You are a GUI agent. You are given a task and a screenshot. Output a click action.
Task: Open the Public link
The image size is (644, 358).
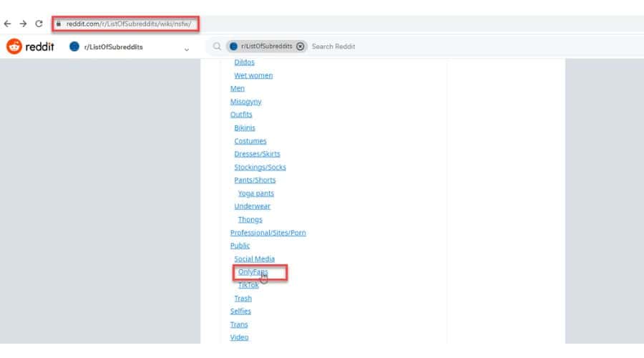point(240,246)
